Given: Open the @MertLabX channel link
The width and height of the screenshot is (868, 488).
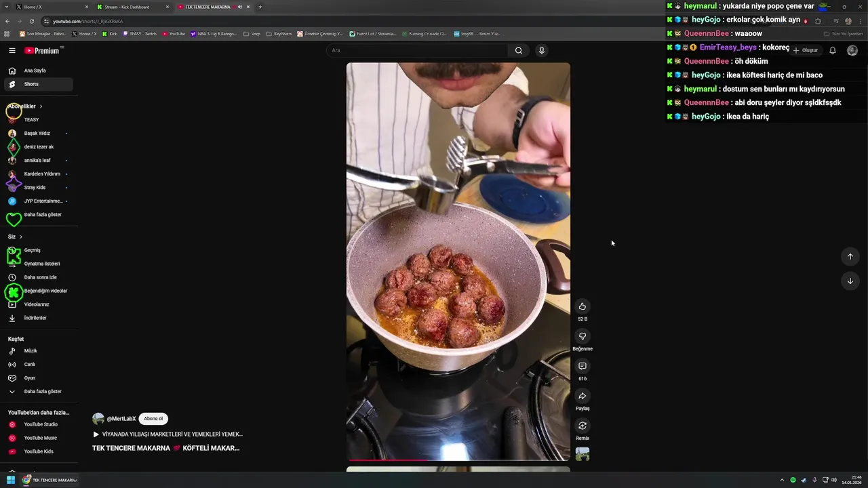Looking at the screenshot, I should pos(121,419).
